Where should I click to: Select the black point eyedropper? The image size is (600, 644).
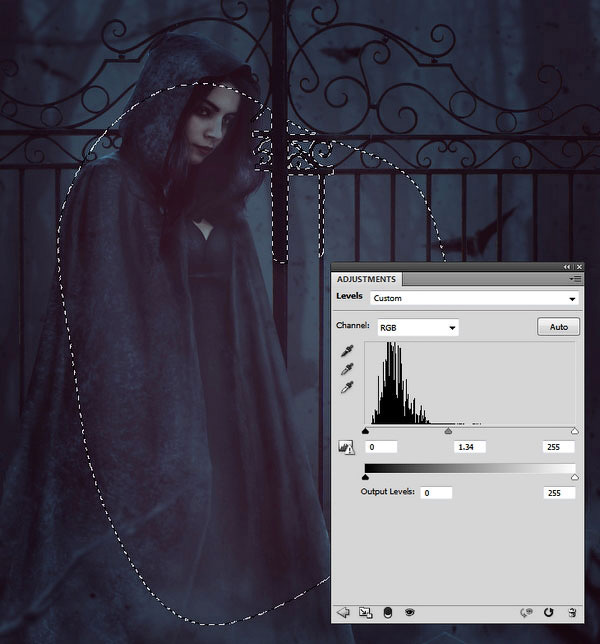point(347,351)
